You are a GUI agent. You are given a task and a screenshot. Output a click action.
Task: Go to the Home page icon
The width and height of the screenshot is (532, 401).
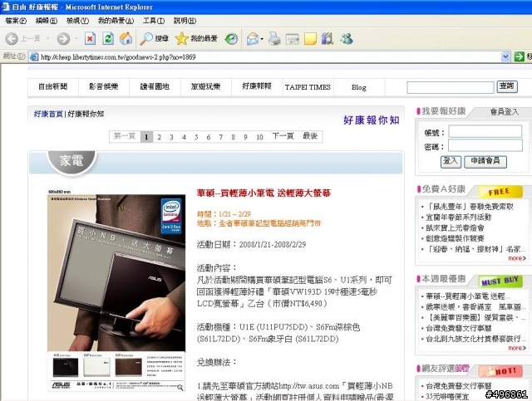tap(126, 39)
